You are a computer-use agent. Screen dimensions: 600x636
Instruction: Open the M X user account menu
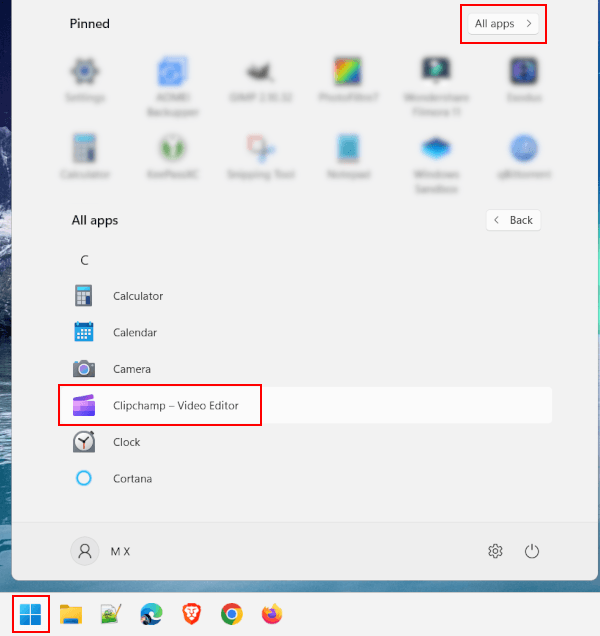click(101, 551)
